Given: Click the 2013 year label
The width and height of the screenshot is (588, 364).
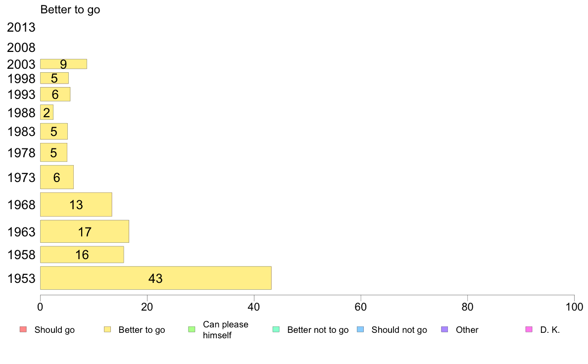Looking at the screenshot, I should (x=21, y=27).
